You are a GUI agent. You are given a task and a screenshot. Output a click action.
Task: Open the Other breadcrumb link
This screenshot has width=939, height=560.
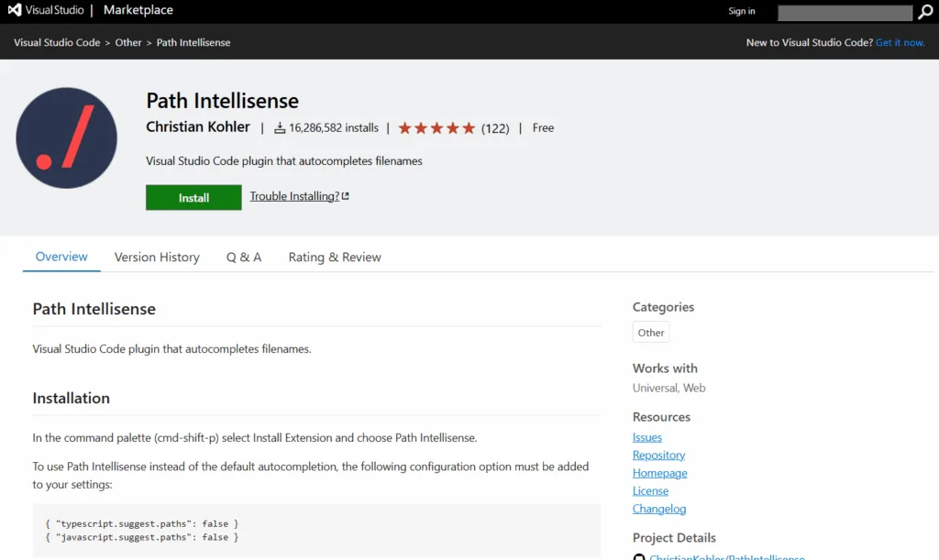tap(128, 42)
